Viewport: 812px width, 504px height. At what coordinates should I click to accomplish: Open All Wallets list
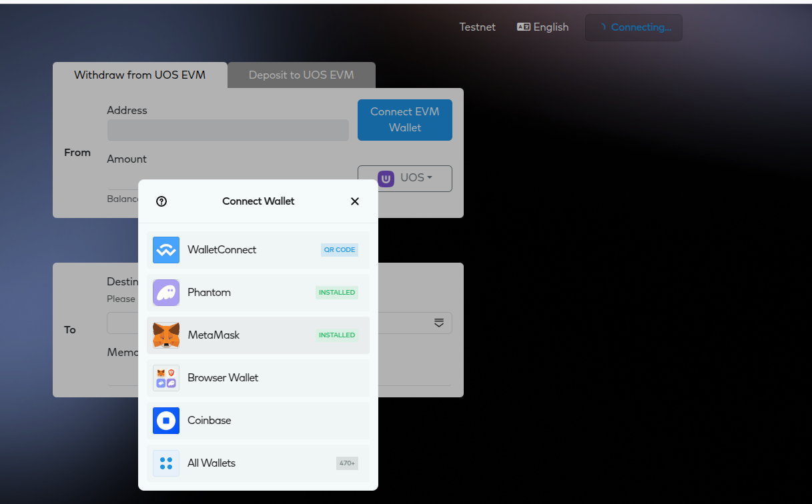click(258, 463)
